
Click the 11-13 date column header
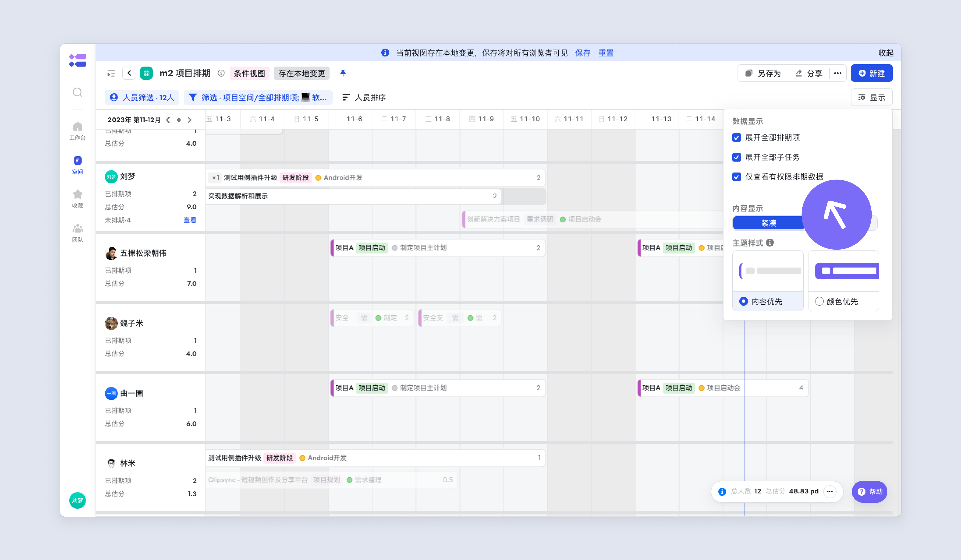pos(657,119)
